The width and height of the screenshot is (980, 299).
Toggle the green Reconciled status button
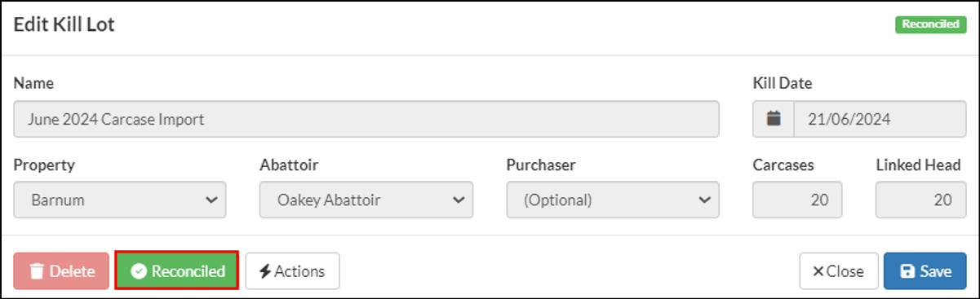coord(177,271)
